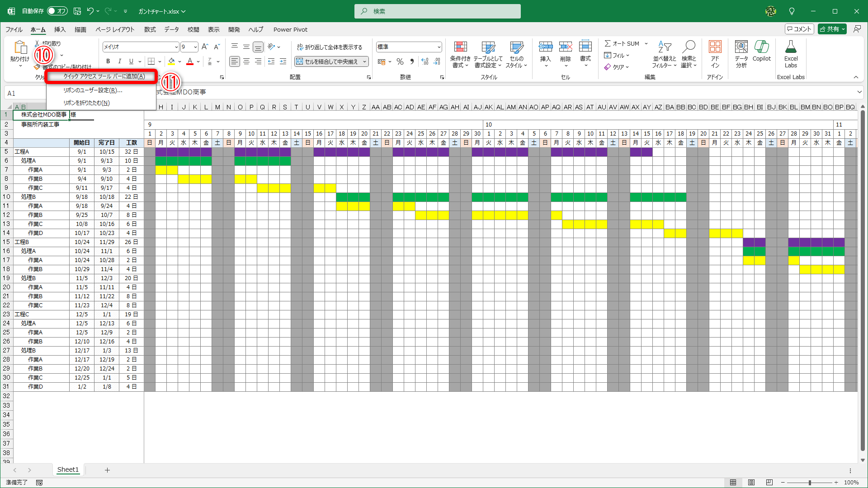868x488 pixels.
Task: Open the font name dropdown
Action: 176,47
